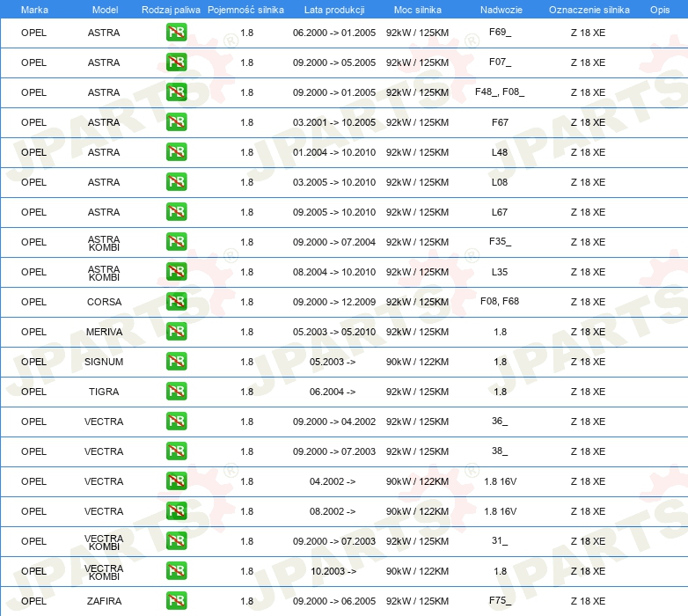Click the fuel icon in the Vectra 38_ row
This screenshot has width=688, height=616.
point(176,451)
